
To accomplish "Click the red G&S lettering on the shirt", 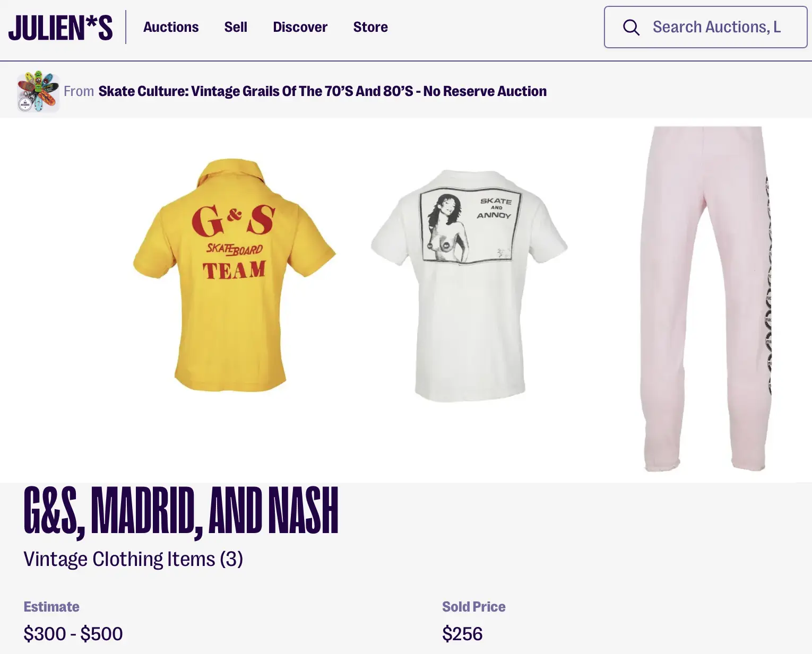I will pyautogui.click(x=234, y=221).
